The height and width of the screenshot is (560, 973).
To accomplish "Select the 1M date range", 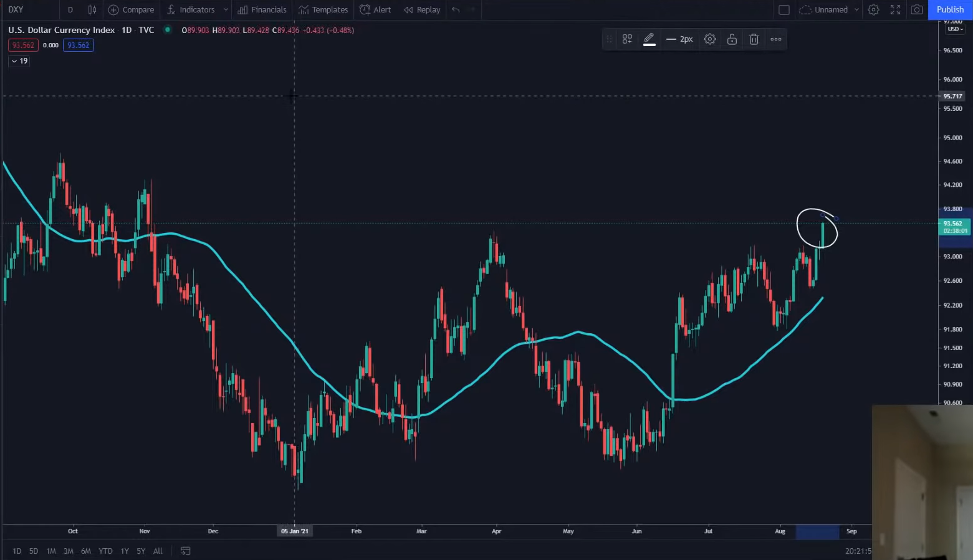I will [x=51, y=551].
